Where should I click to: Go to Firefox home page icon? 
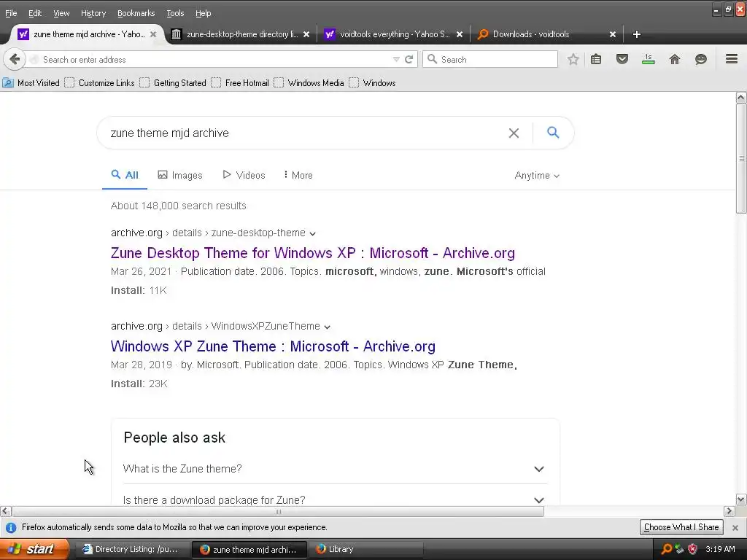tap(675, 60)
